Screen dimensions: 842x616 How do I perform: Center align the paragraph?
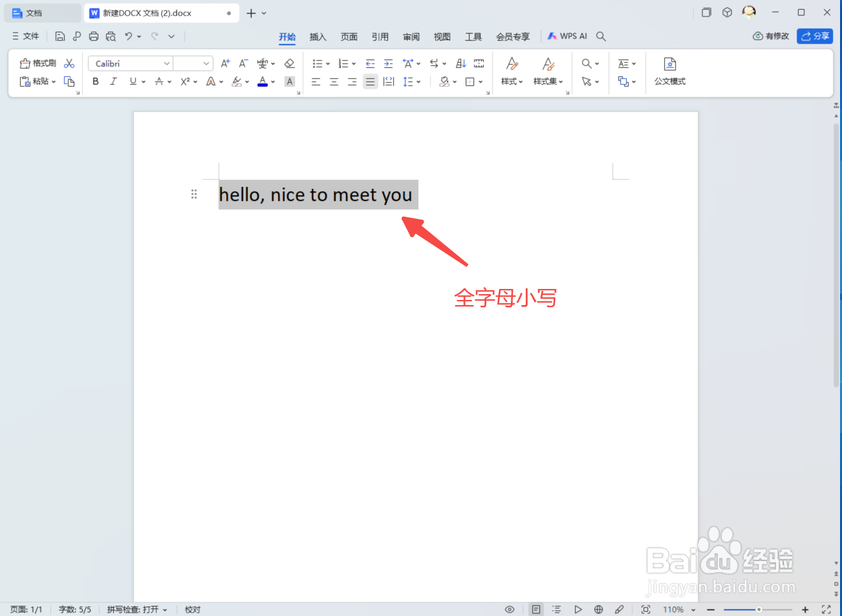334,81
